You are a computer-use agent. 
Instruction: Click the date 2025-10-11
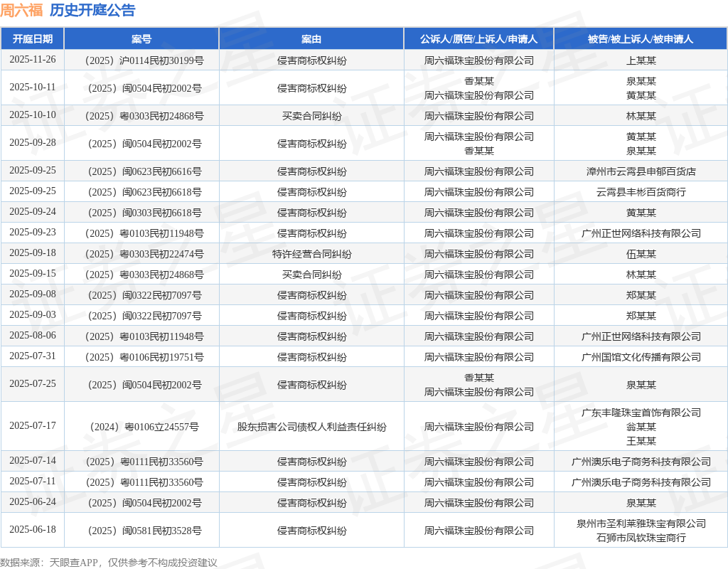[33, 87]
